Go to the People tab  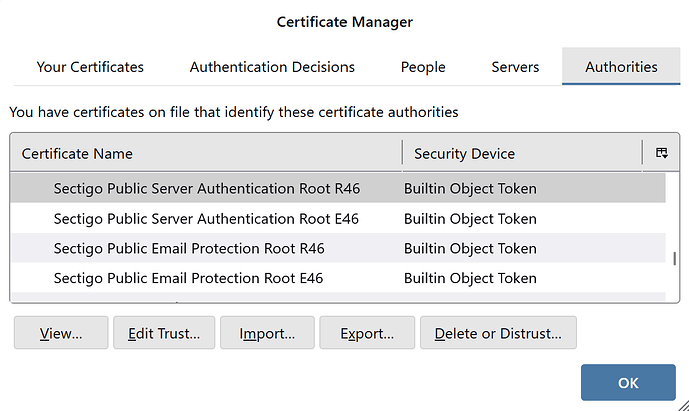tap(423, 67)
